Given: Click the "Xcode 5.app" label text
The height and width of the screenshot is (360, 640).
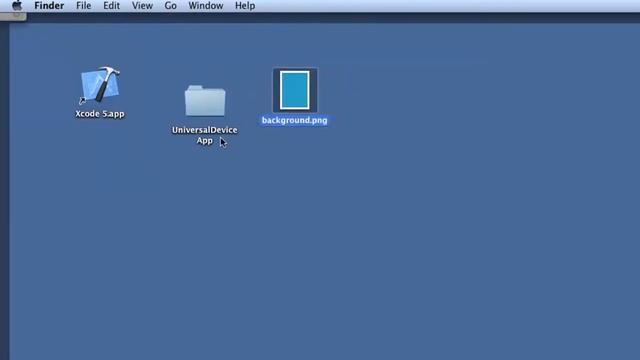Looking at the screenshot, I should (x=100, y=114).
